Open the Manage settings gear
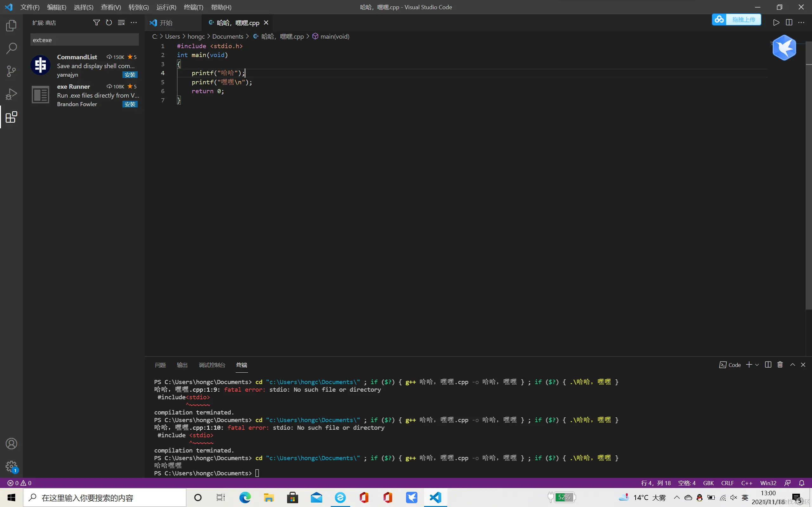Viewport: 812px width, 507px height. [x=11, y=466]
